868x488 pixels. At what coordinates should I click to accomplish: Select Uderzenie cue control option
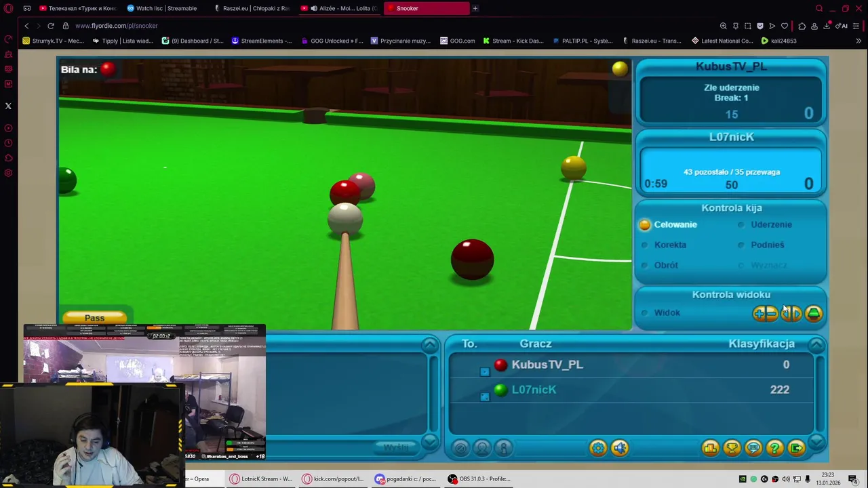click(x=765, y=224)
